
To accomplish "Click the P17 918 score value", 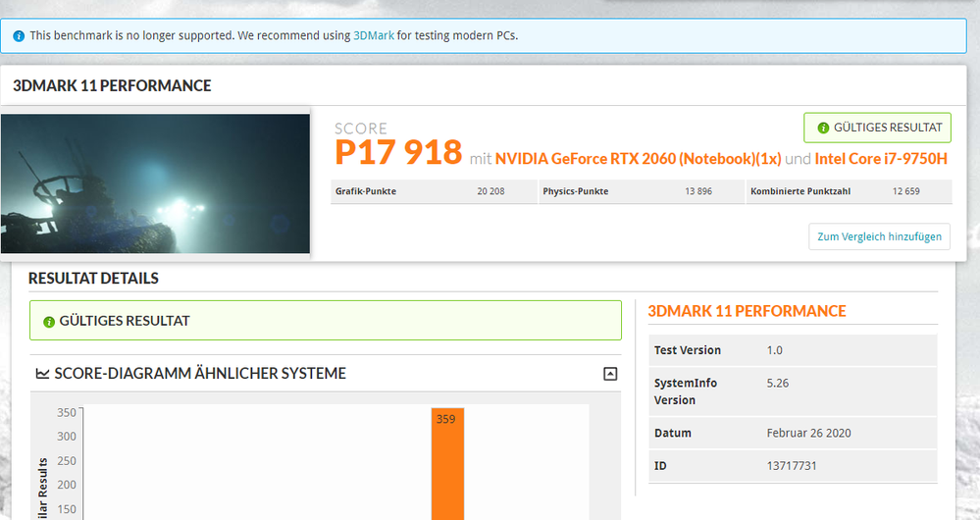I will 398,152.
